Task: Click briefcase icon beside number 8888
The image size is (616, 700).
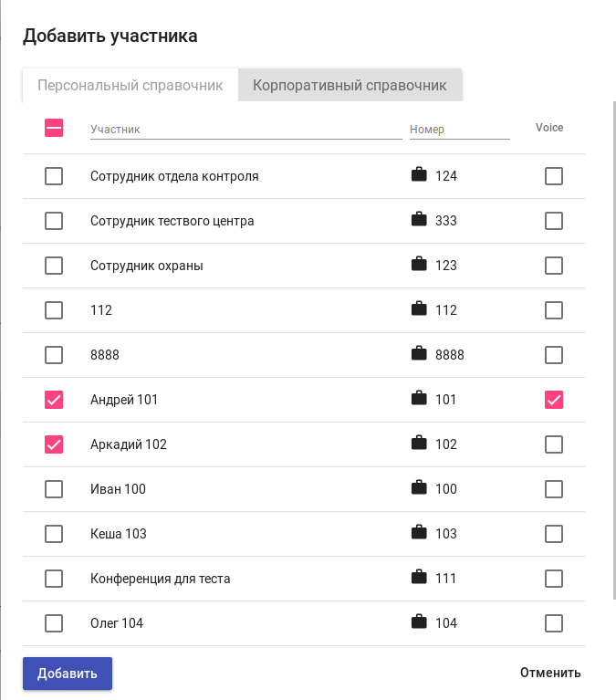Action: tap(419, 354)
